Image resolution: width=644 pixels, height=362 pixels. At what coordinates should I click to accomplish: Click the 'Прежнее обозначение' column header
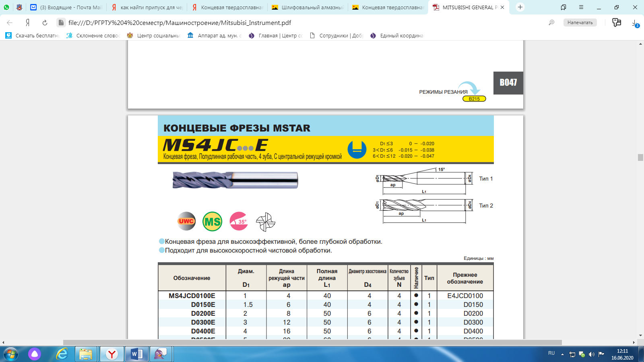465,278
